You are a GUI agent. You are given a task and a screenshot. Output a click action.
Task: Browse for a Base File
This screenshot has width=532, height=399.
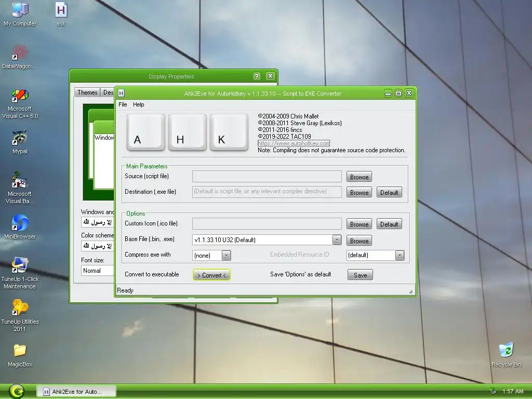click(x=359, y=241)
